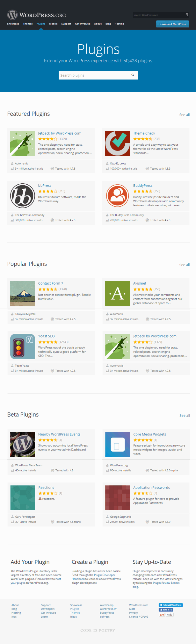Click the Follow @WordPress Twitter button
196x644 pixels.
tap(171, 605)
